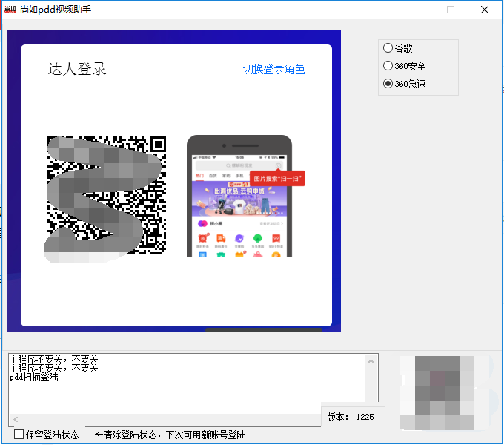Click the 版本: 1225 label

tap(351, 417)
